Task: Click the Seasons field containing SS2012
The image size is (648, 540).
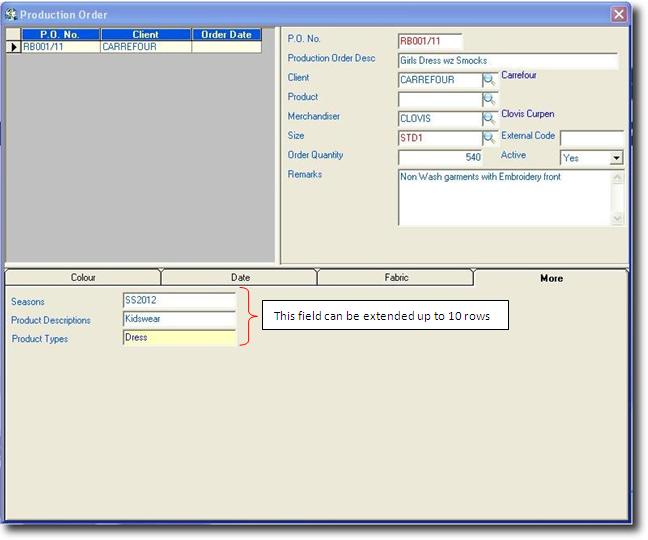Action: coord(179,300)
